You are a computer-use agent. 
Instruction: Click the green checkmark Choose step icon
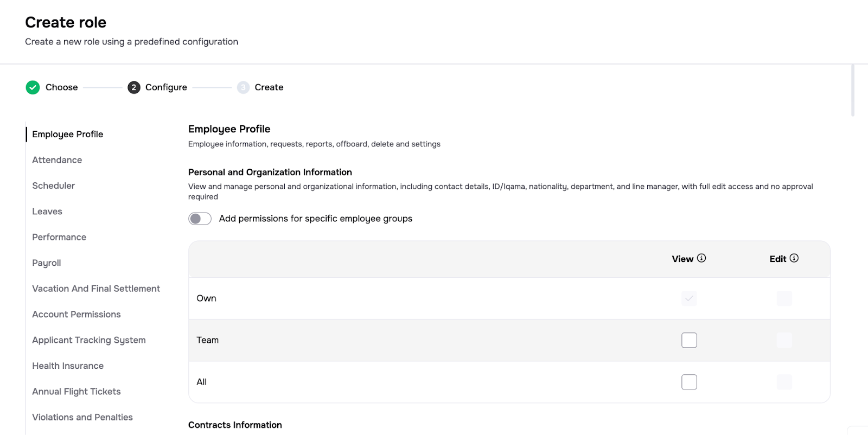[33, 87]
